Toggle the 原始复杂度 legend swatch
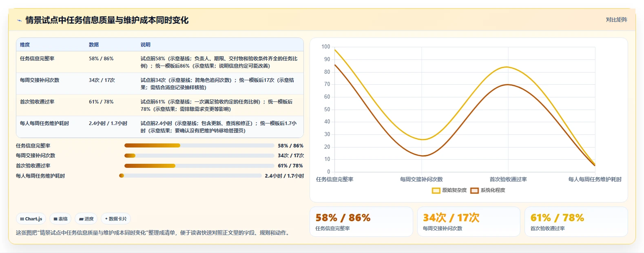 436,190
